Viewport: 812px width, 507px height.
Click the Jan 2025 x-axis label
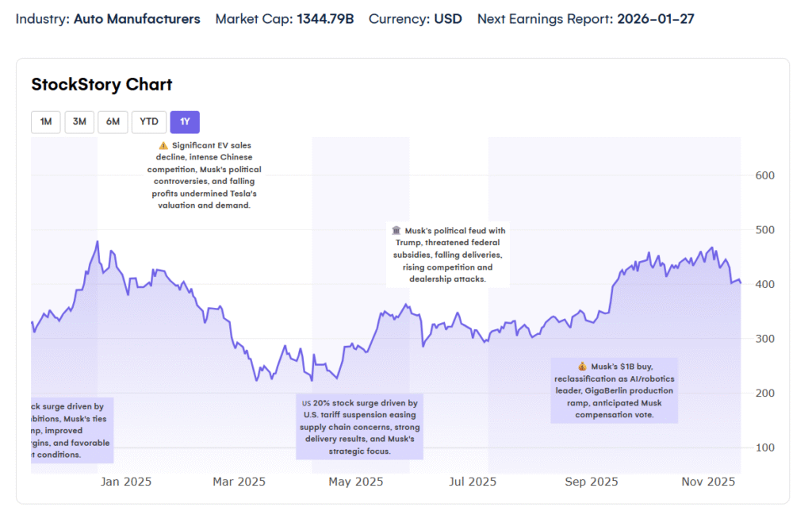[x=127, y=482]
